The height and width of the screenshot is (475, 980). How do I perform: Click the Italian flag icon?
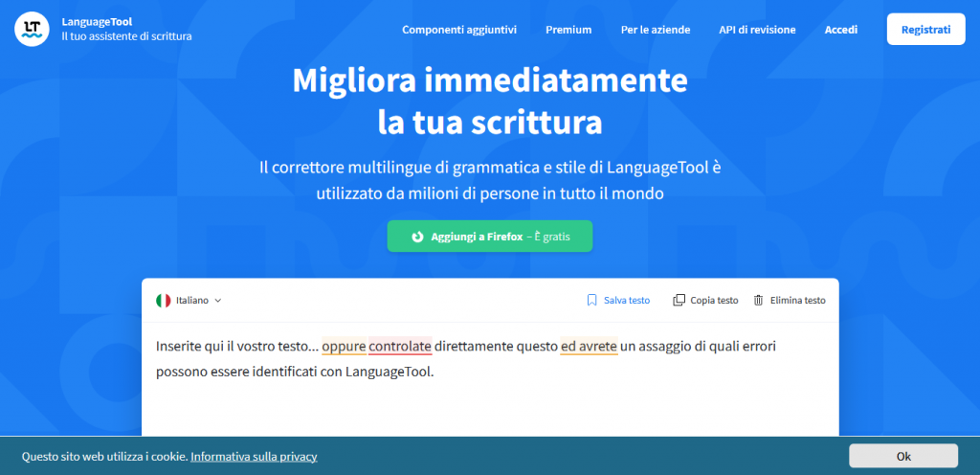[164, 300]
